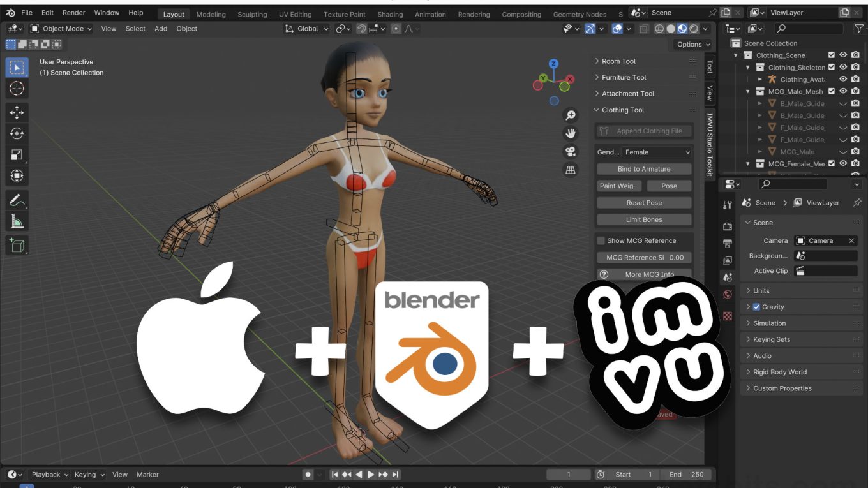Uncheck the Gravity checkbox
Viewport: 868px width, 488px height.
[756, 307]
